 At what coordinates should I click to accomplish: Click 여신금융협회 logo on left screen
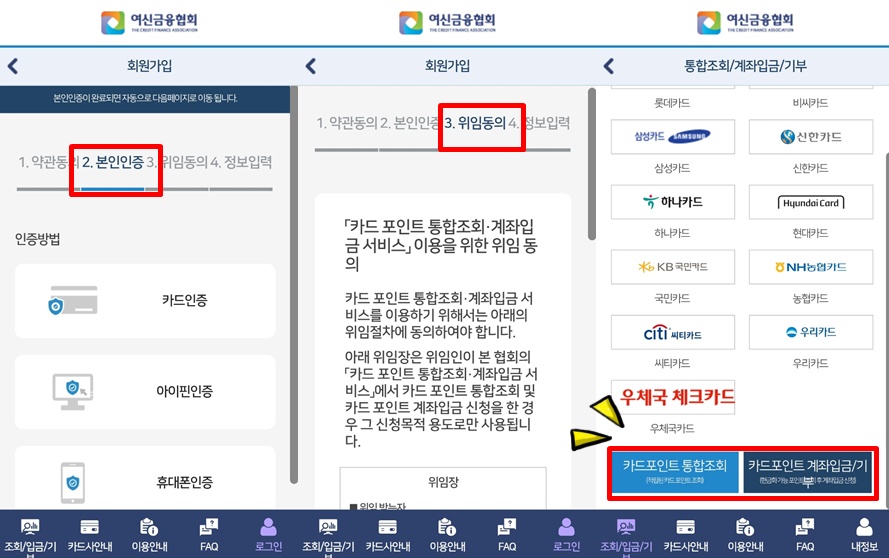[149, 22]
